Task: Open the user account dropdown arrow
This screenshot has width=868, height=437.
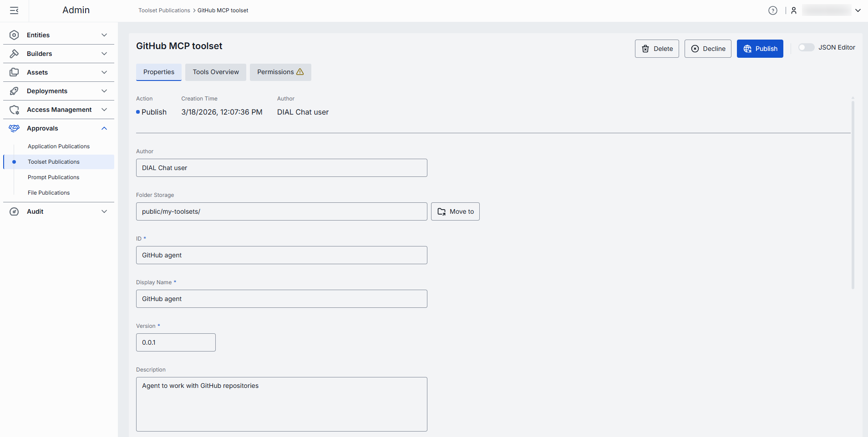Action: (858, 10)
